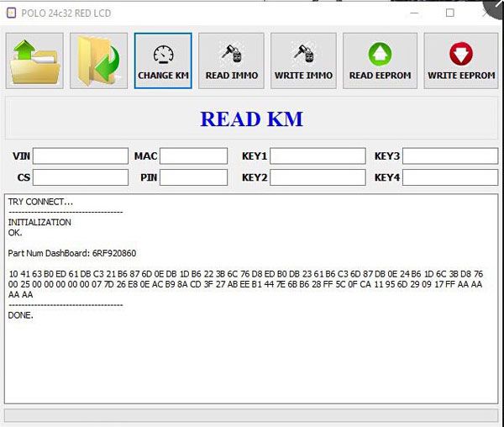504x427 pixels.
Task: Select the KEY3 input box
Action: pos(450,156)
